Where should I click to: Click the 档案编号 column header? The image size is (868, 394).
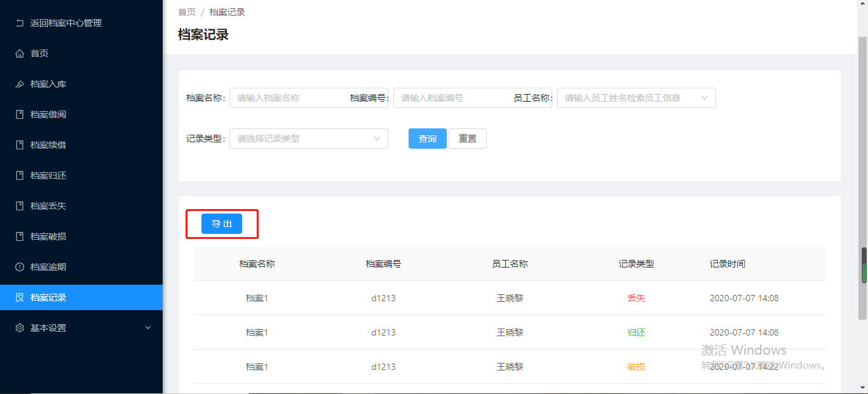(x=383, y=264)
